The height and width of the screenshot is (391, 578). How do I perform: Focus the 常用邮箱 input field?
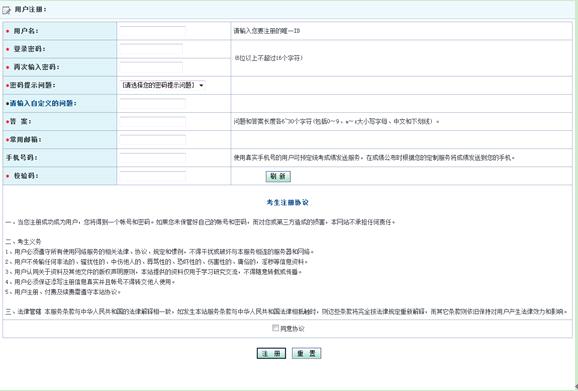[x=152, y=140]
